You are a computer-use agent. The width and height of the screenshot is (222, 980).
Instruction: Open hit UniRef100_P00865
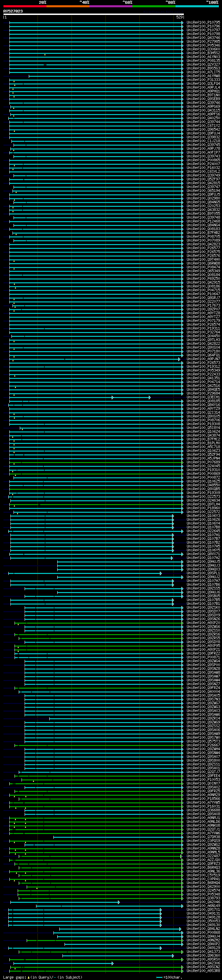(x=203, y=160)
